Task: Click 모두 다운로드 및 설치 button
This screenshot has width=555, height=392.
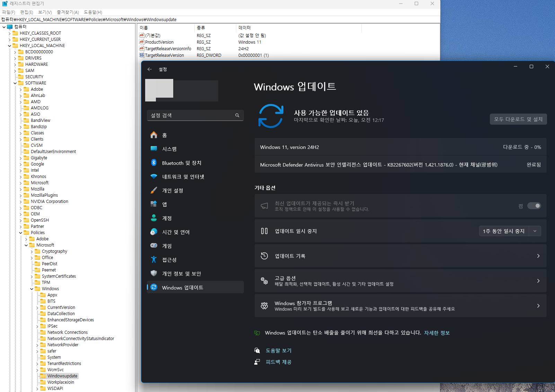Action: click(518, 119)
